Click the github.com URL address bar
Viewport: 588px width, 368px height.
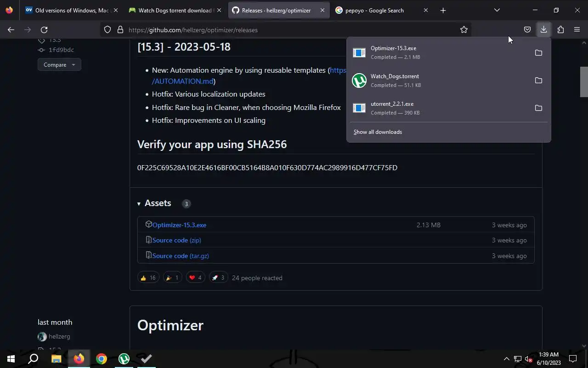[285, 29]
